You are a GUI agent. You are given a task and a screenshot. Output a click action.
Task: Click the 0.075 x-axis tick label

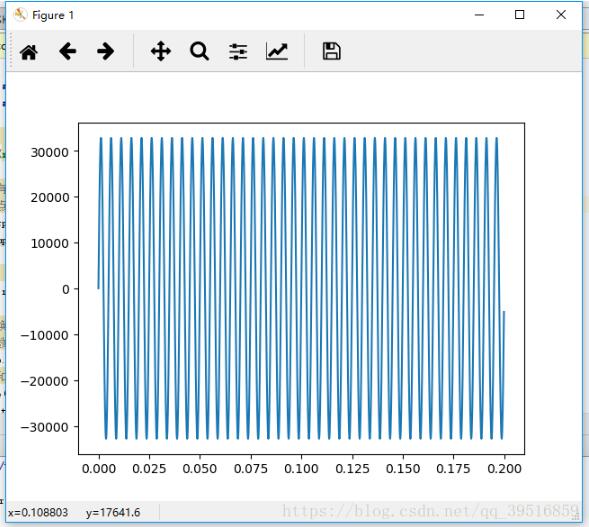click(251, 469)
